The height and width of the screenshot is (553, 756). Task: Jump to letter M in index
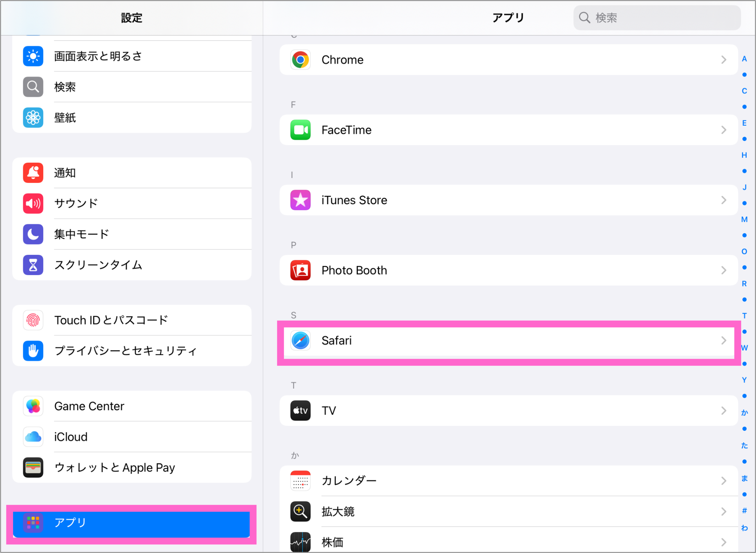pos(744,219)
